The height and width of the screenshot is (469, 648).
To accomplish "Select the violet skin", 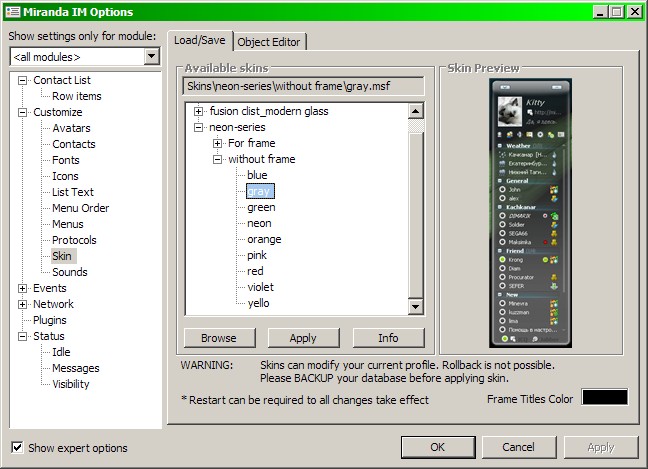I will coord(261,288).
